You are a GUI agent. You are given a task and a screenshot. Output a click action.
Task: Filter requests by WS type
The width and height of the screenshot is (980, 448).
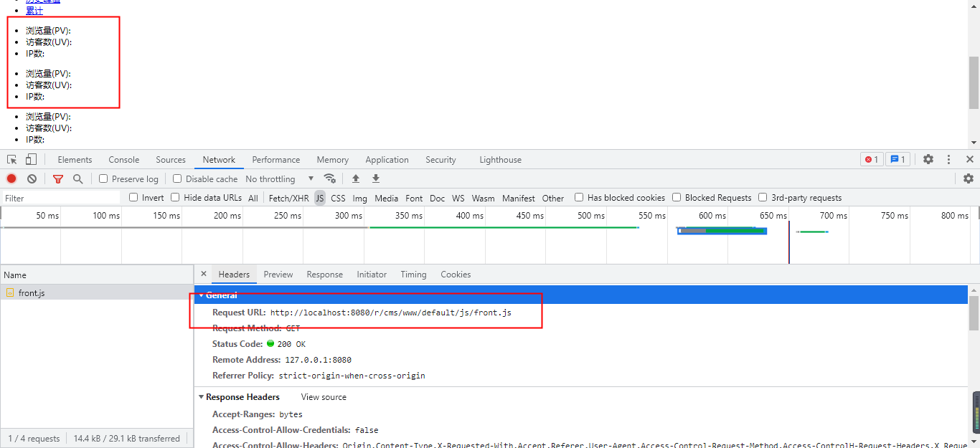coord(458,198)
